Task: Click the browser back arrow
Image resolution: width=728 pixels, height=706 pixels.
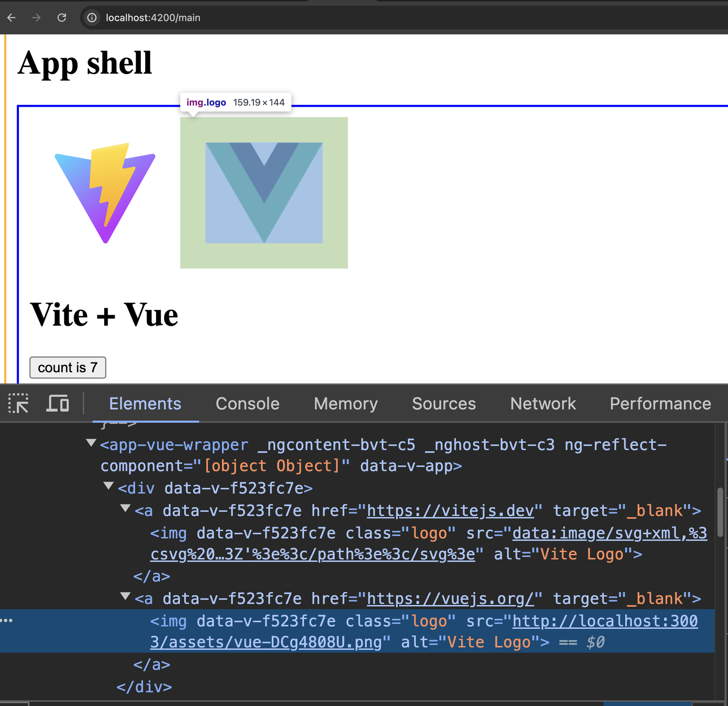Action: (11, 18)
